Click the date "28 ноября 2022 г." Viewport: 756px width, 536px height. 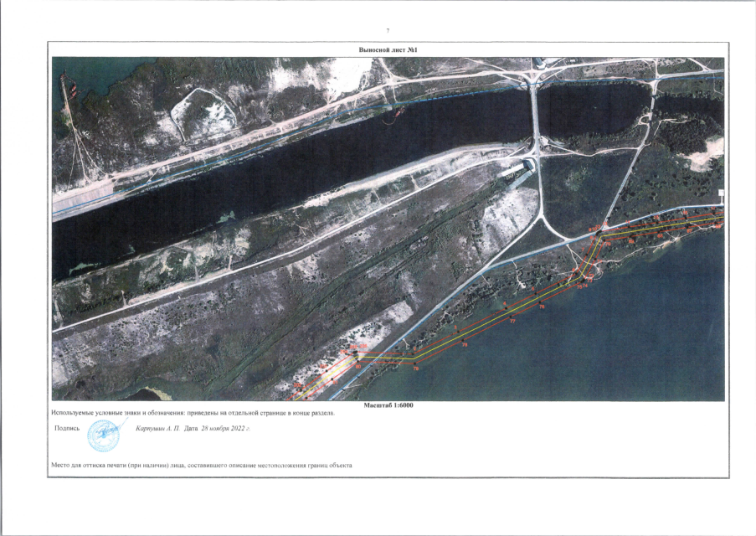[x=225, y=428]
